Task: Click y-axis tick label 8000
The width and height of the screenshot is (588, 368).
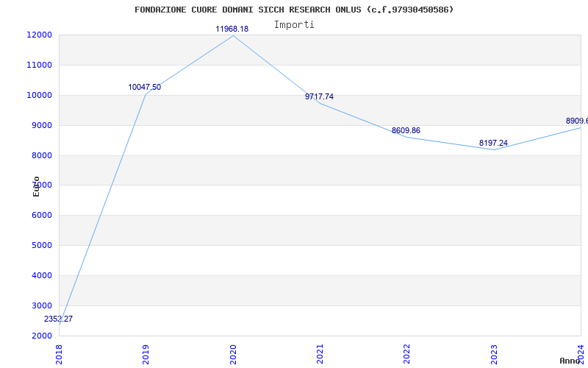Action: (41, 155)
